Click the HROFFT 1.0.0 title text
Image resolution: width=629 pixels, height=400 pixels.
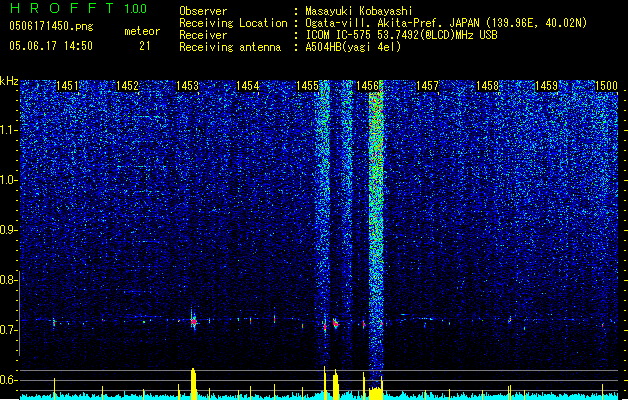(x=78, y=8)
